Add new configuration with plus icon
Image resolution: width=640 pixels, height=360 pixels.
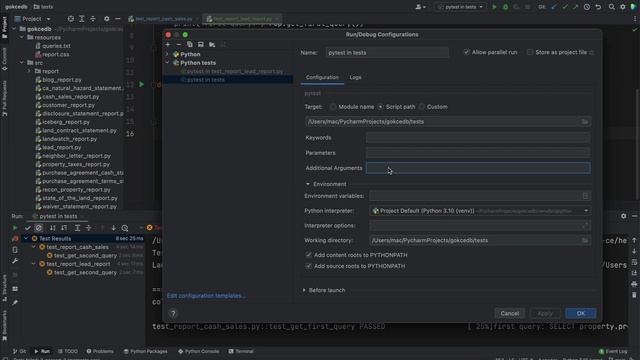pos(168,44)
